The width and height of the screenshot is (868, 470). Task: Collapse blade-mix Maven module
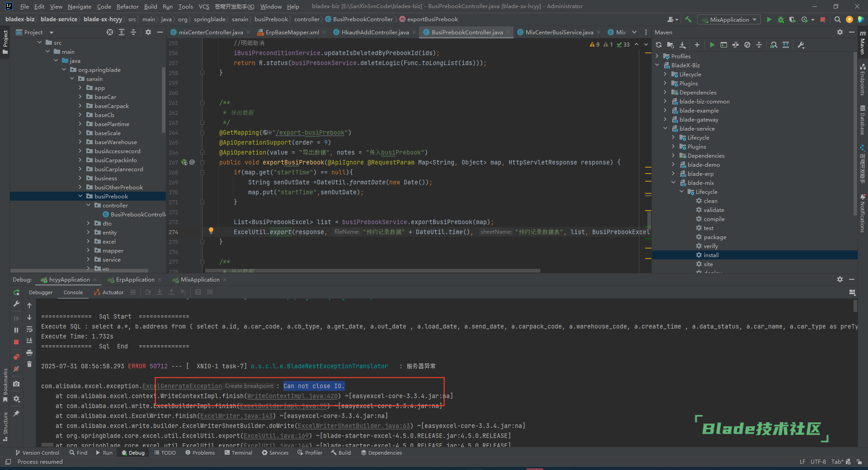(674, 183)
